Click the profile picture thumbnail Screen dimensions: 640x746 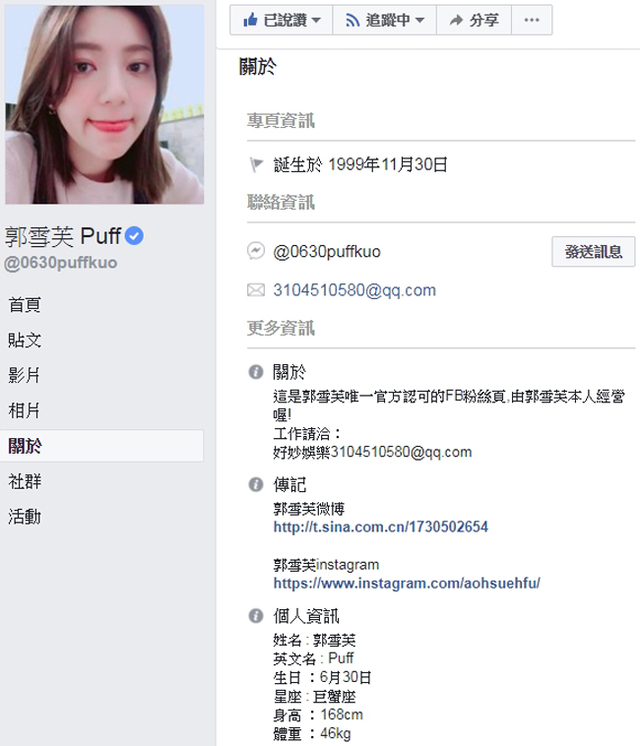click(x=105, y=105)
